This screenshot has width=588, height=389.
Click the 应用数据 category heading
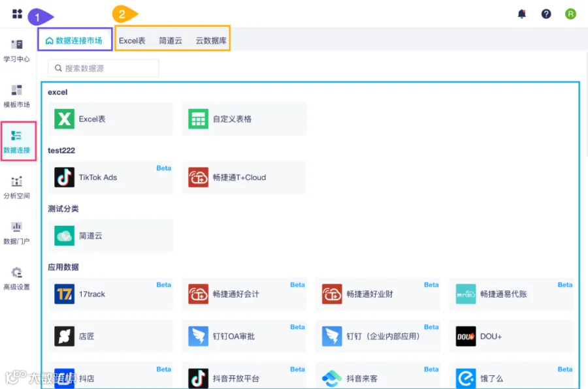[63, 267]
